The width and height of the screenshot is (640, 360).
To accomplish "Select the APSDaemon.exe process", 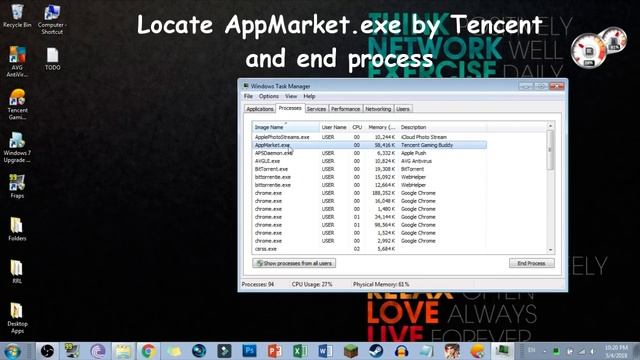I will click(x=273, y=153).
